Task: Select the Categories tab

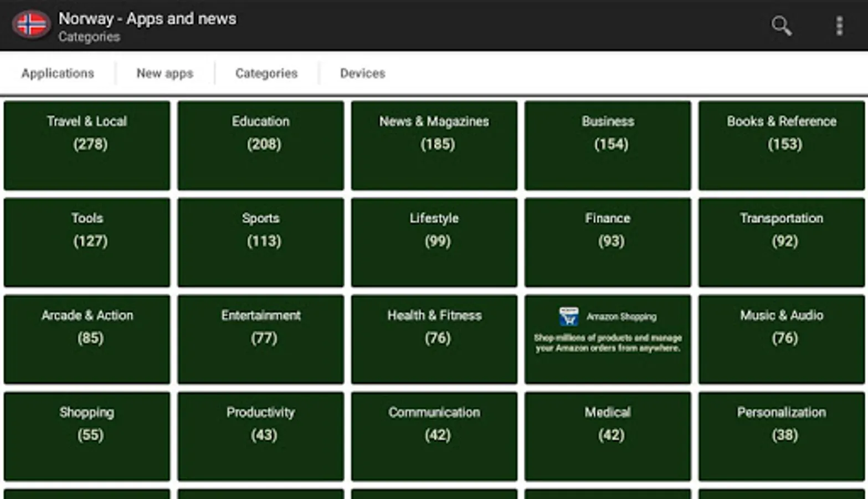Action: coord(266,73)
